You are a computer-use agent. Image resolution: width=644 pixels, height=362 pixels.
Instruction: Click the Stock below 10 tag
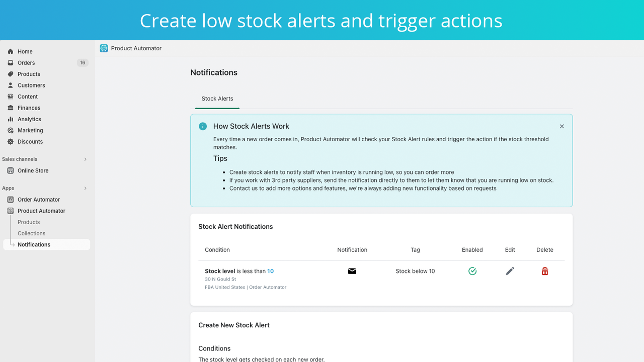415,271
